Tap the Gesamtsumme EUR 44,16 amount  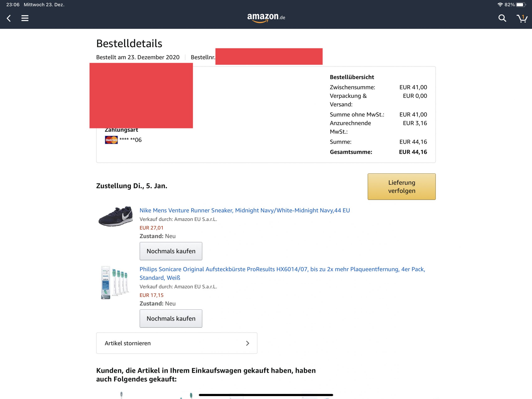click(413, 152)
